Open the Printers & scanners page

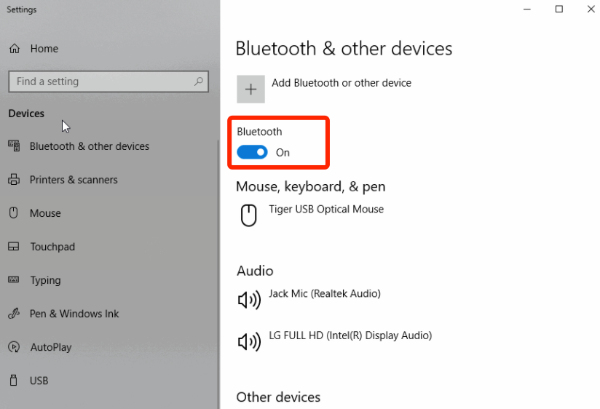[x=73, y=179]
